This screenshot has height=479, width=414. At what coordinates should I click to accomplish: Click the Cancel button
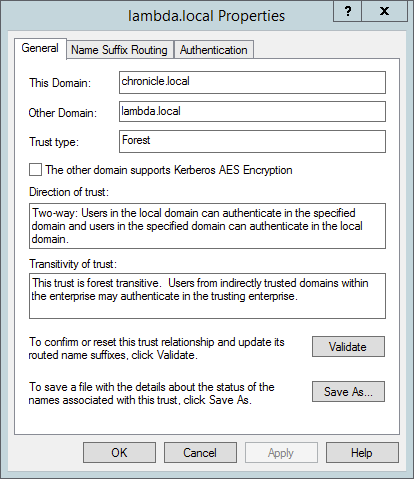[200, 453]
